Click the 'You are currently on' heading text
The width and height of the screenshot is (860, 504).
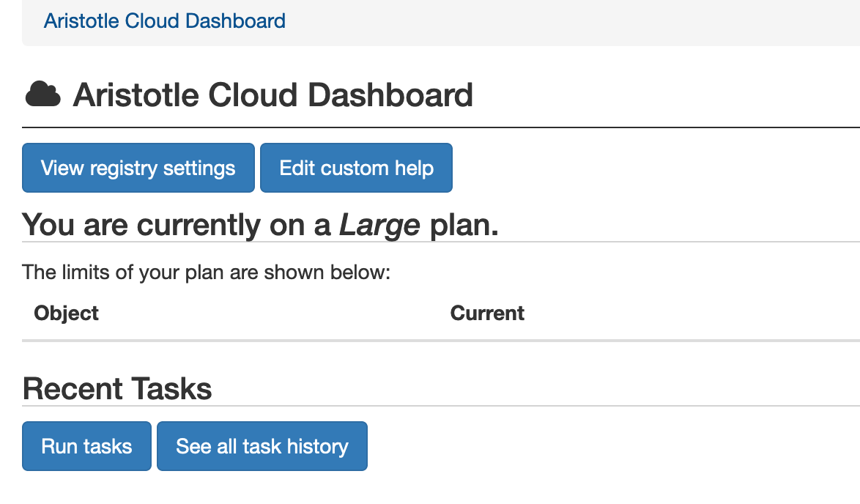tap(176, 226)
